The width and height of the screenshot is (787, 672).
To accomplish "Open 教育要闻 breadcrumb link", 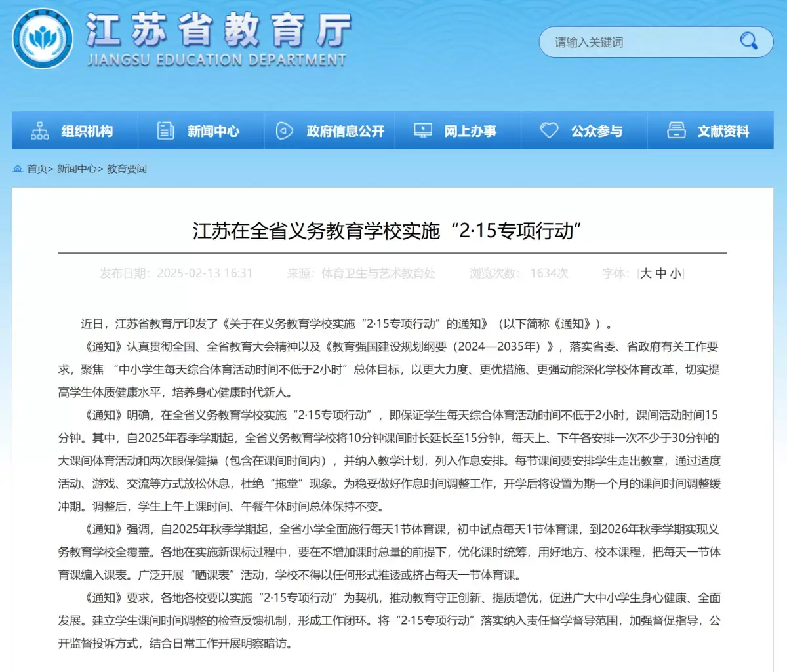I will (127, 169).
